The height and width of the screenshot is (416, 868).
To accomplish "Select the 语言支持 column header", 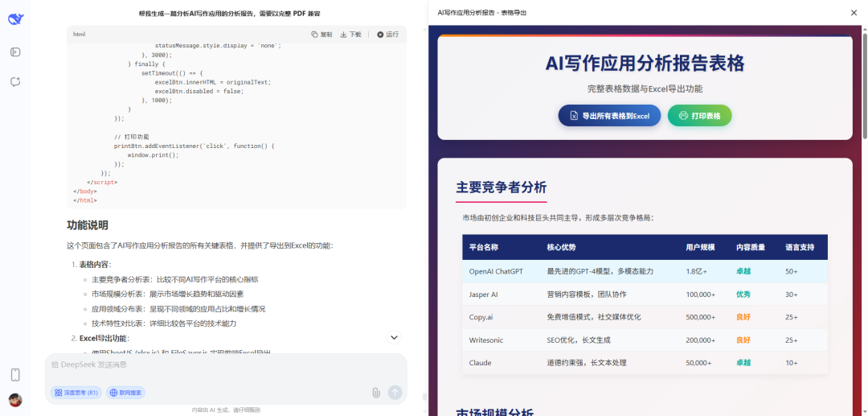I will [x=800, y=248].
